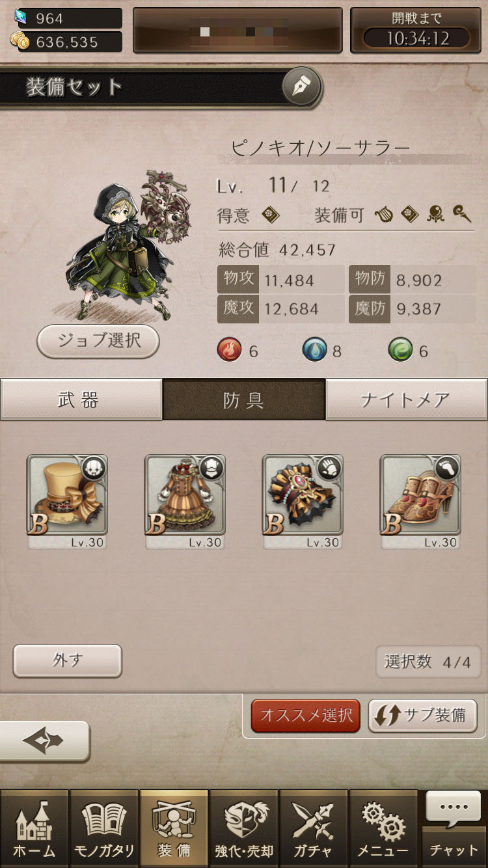Click the ジョブ選択 button
Viewport: 488px width, 868px height.
(x=98, y=341)
